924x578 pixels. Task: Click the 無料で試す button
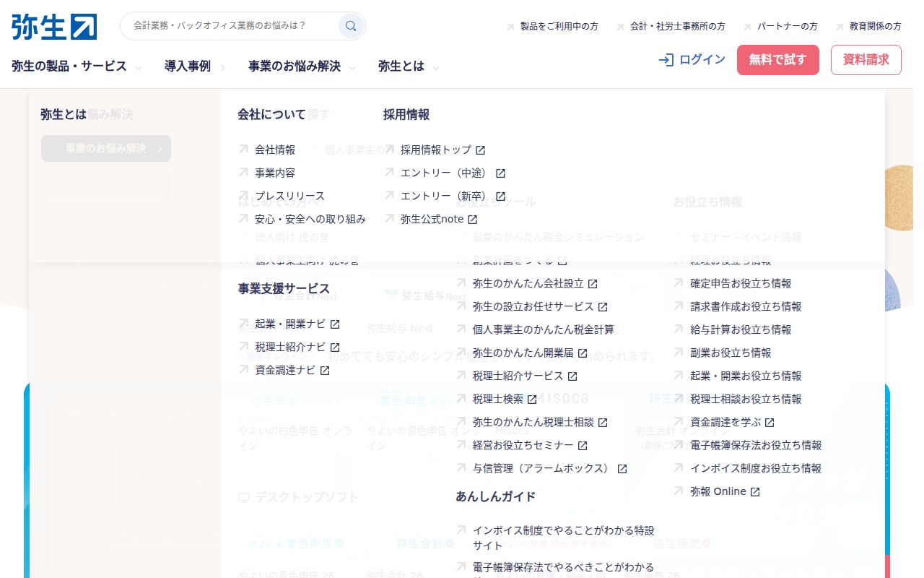tap(778, 60)
